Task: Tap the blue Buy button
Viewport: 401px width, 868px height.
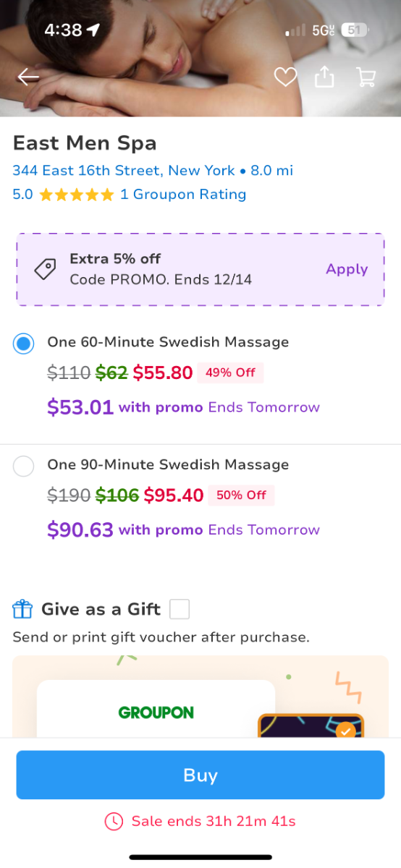Action: (x=200, y=775)
